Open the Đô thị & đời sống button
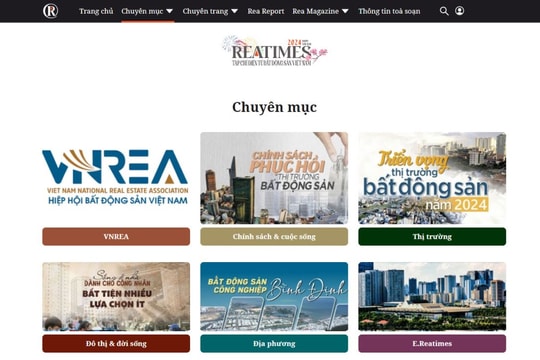 coord(116,343)
